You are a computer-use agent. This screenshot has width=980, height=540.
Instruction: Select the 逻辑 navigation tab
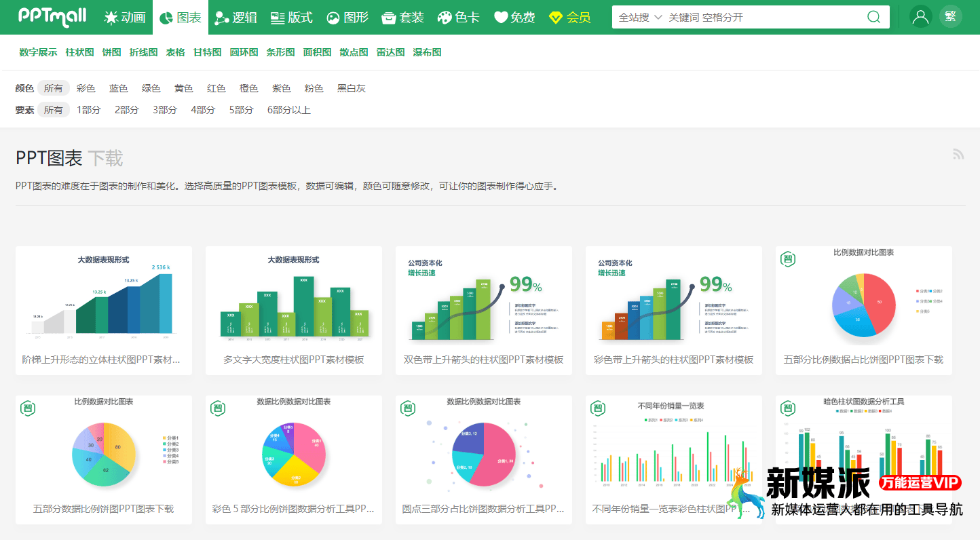236,18
